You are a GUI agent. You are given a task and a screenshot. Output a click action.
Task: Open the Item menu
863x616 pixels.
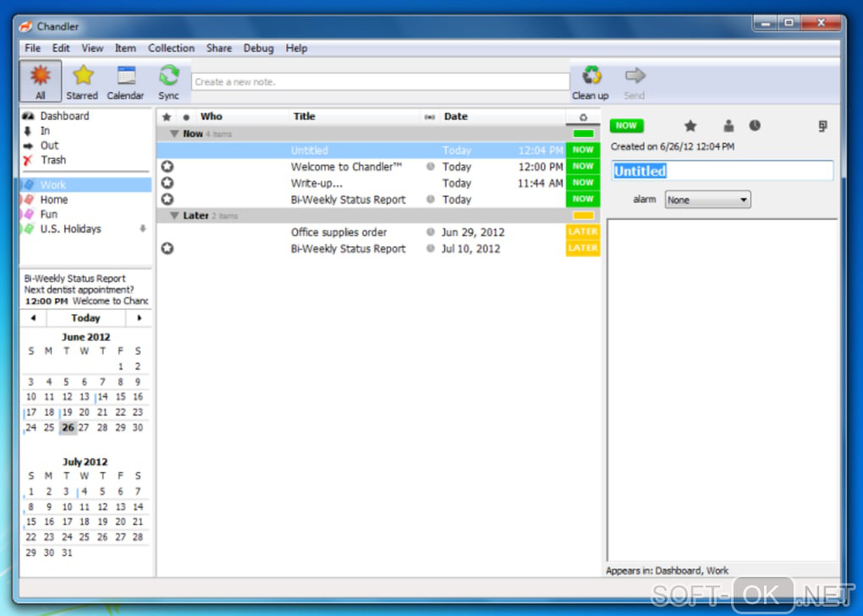(x=125, y=48)
